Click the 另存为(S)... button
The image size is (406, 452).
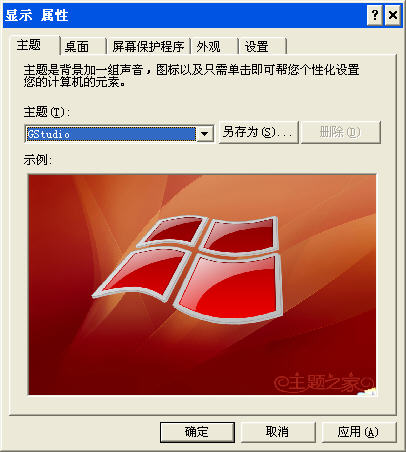tap(258, 132)
